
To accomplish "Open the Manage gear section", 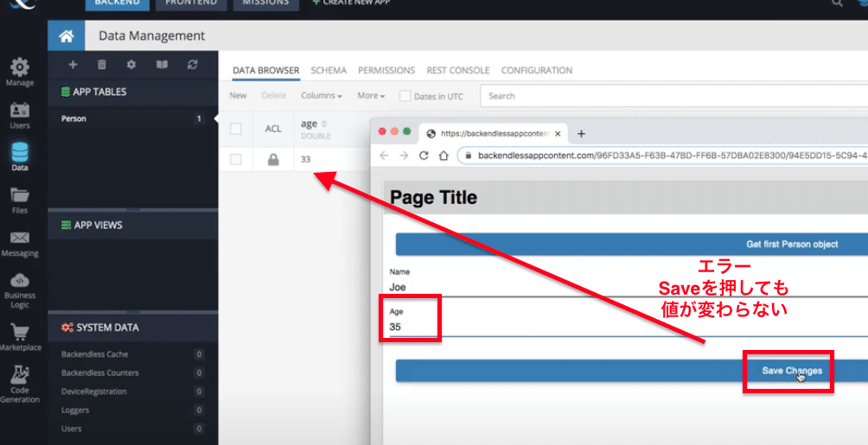I will click(19, 72).
